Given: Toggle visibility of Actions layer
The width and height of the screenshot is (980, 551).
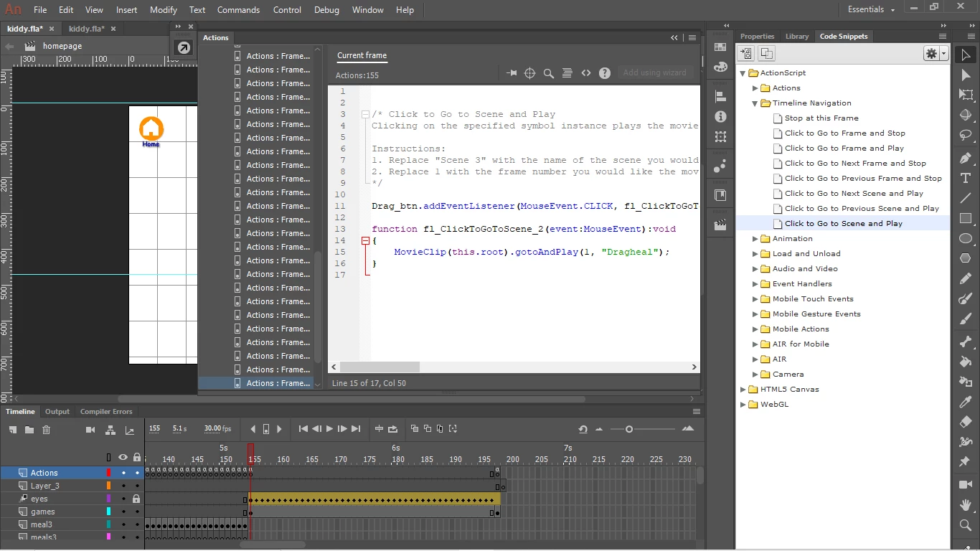Looking at the screenshot, I should coord(123,473).
